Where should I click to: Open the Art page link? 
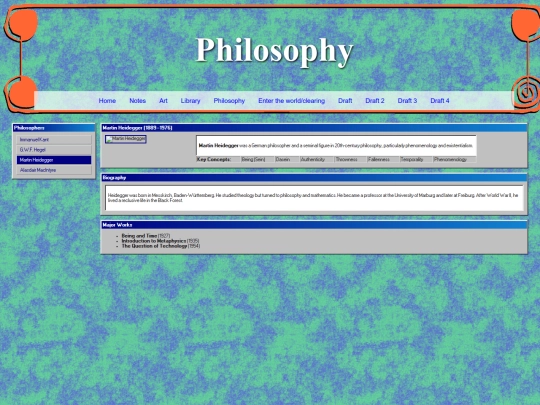[x=163, y=101]
